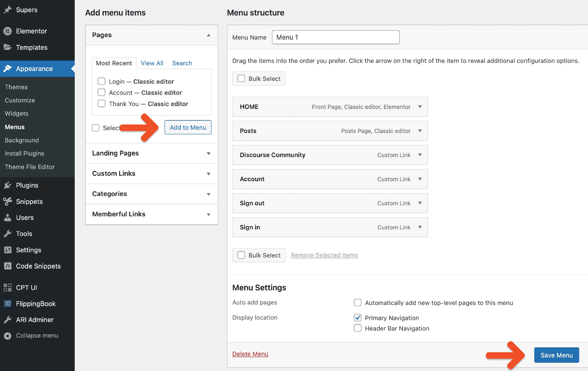The image size is (588, 371).
Task: Click the Users person icon
Action: point(7,218)
